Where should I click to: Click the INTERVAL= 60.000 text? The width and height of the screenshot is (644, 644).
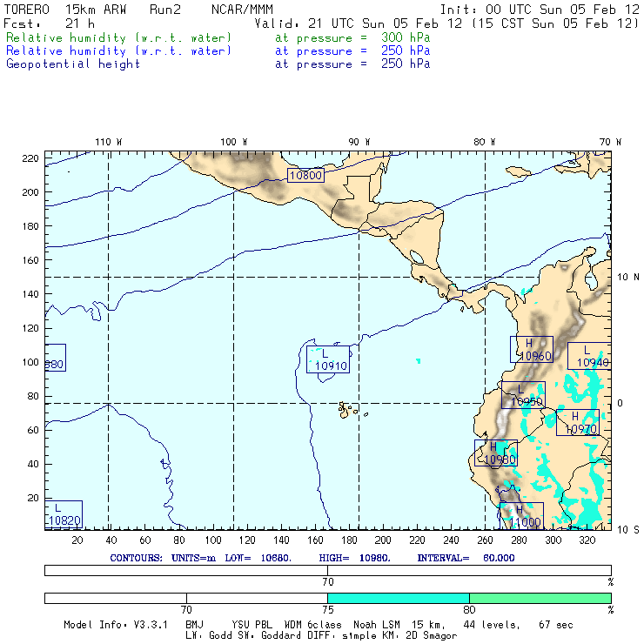(x=466, y=558)
